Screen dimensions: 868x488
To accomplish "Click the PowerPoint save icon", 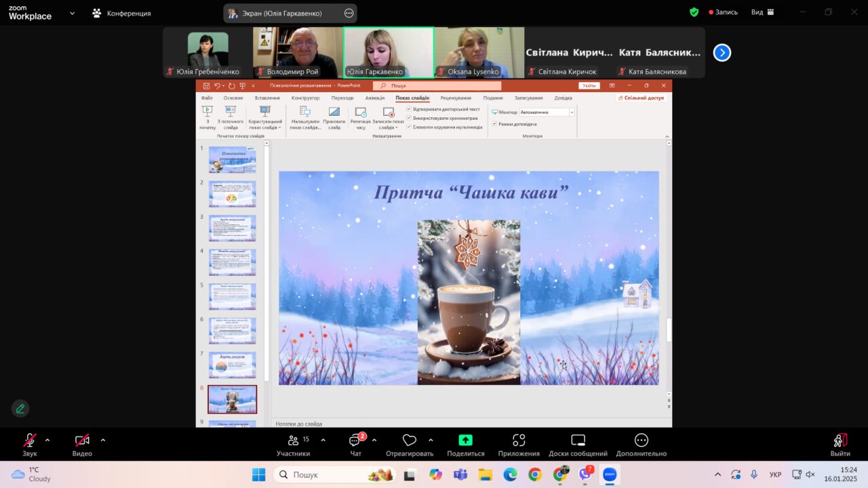I will pyautogui.click(x=207, y=86).
